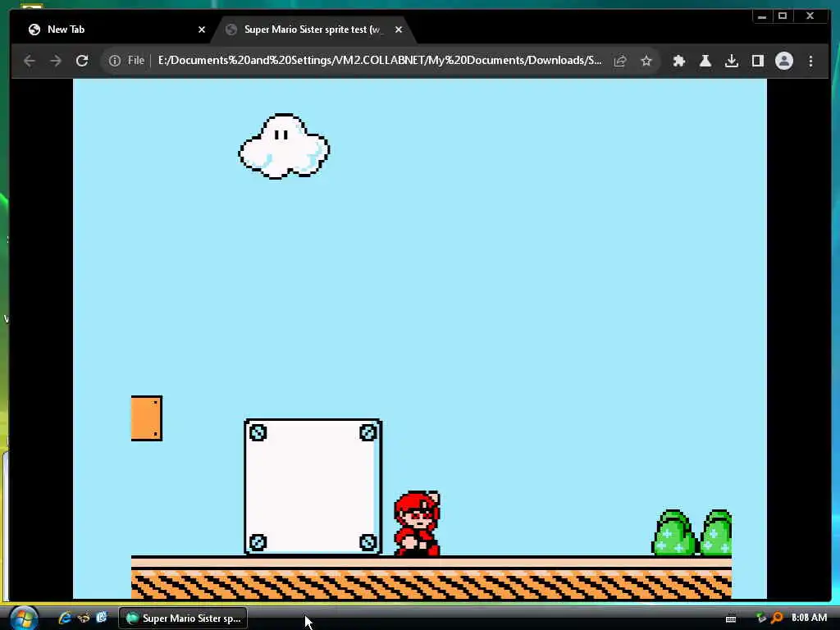Open the Windows Start orb

[22, 619]
